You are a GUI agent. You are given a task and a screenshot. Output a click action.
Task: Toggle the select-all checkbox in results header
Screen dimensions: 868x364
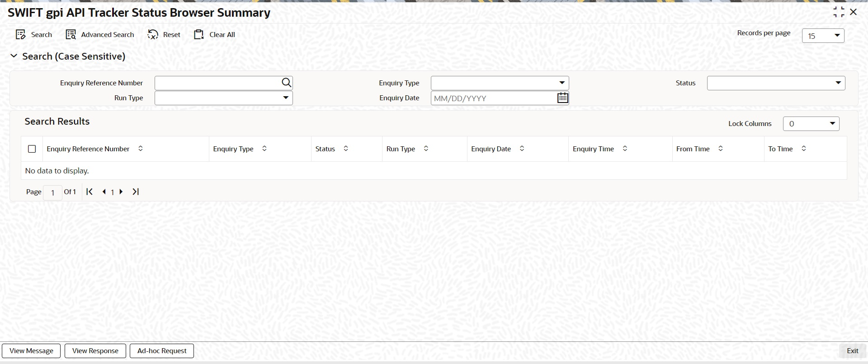pyautogui.click(x=32, y=149)
